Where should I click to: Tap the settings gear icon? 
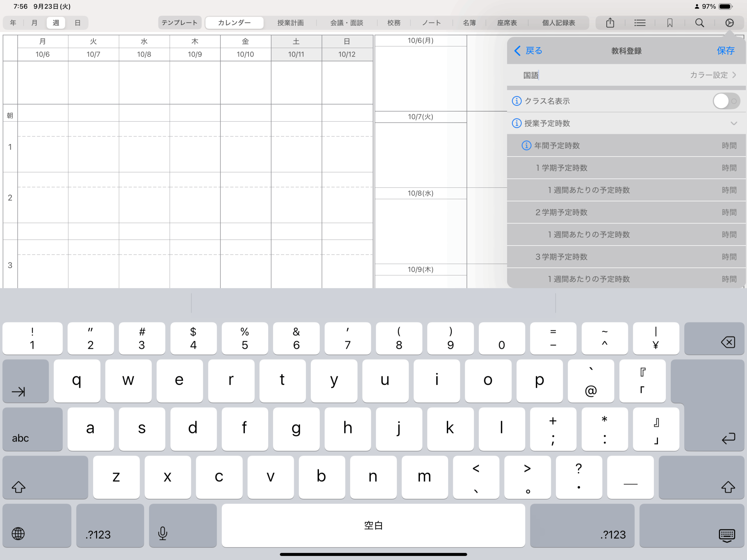point(729,23)
